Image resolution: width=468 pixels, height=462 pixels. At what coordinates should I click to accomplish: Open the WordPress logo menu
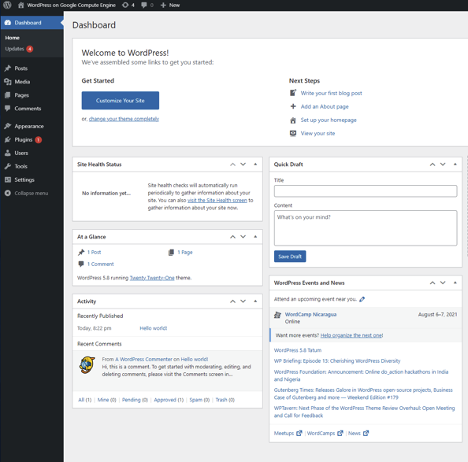(7, 5)
